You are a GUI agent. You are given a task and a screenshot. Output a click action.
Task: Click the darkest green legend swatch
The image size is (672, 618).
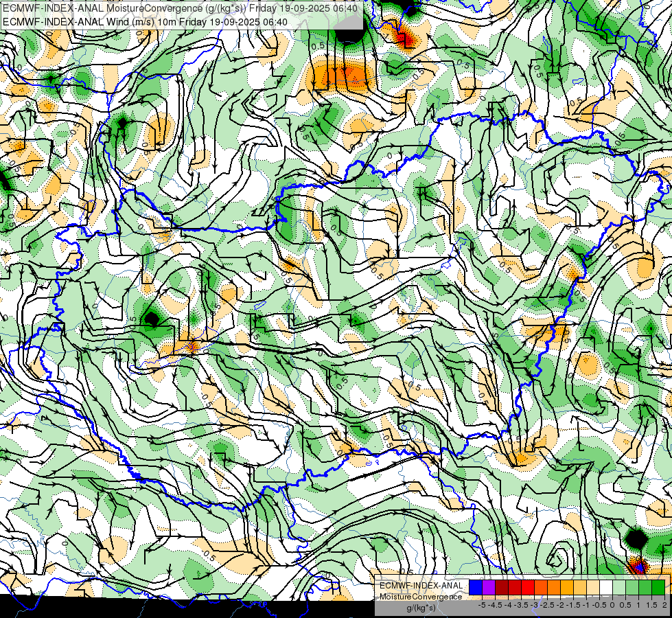point(658,587)
